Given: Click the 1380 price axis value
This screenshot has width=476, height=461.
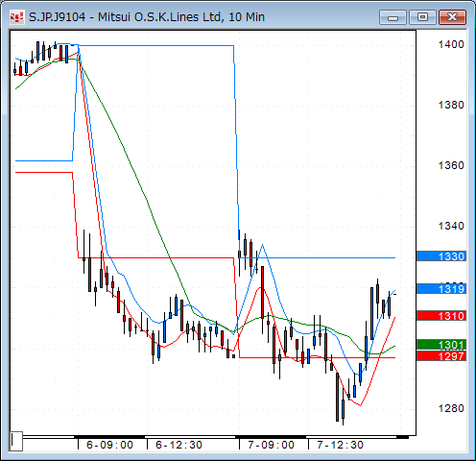Looking at the screenshot, I should 451,105.
